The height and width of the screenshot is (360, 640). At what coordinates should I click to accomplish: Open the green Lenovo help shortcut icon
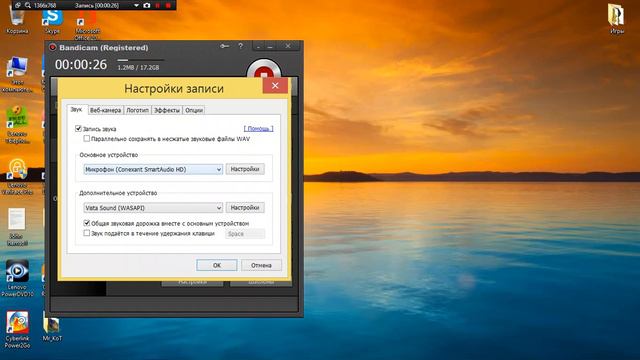coord(17,124)
